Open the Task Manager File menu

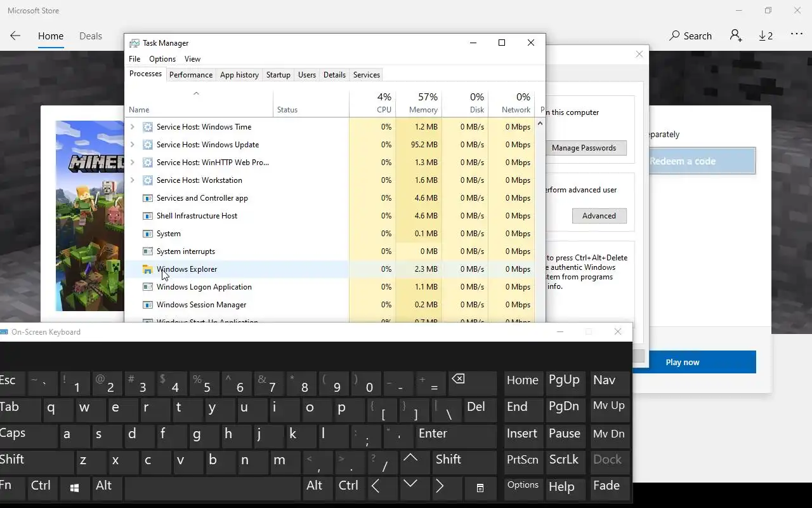(x=134, y=59)
